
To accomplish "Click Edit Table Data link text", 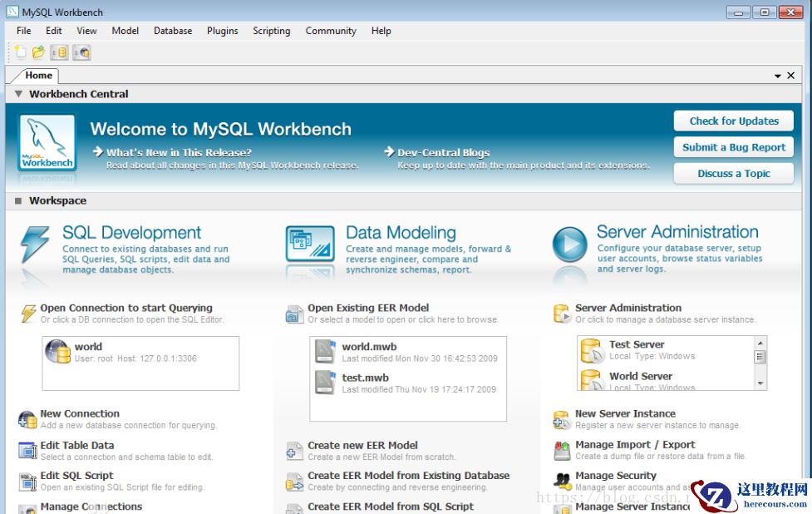I will (x=77, y=445).
